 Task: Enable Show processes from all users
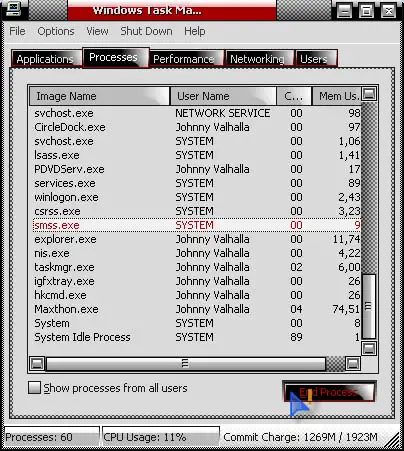[x=34, y=388]
